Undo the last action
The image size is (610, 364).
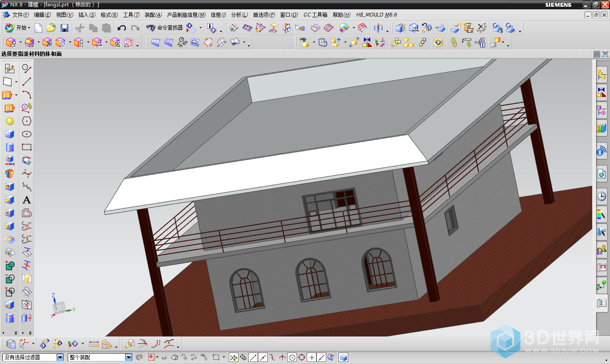(x=122, y=28)
